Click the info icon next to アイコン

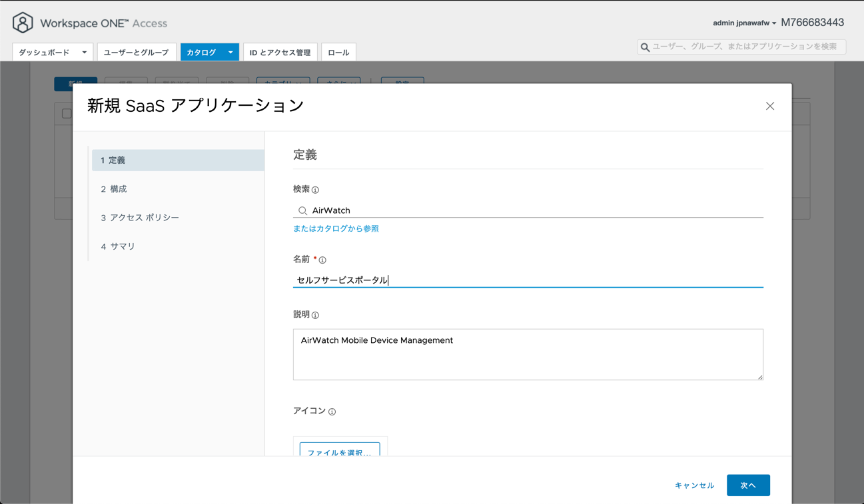coord(332,411)
